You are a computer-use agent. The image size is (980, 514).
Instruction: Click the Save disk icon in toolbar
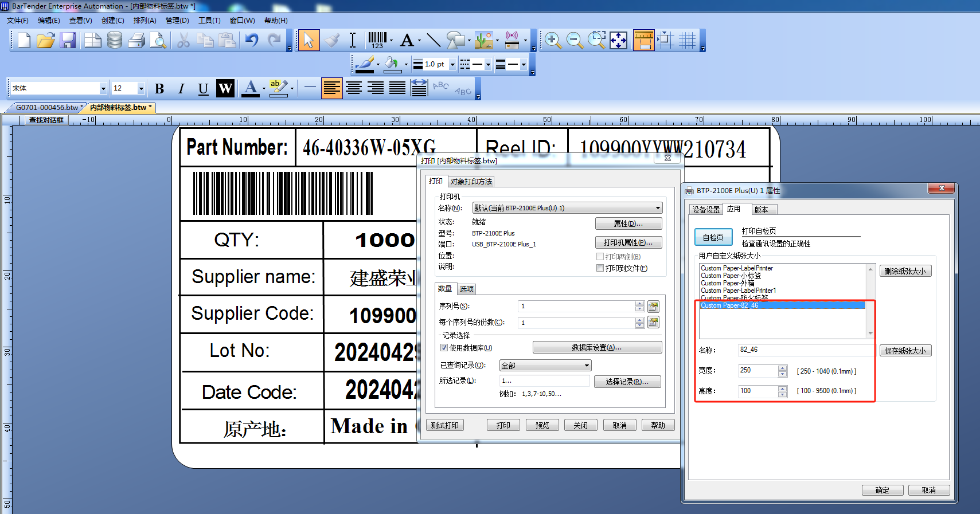point(68,40)
